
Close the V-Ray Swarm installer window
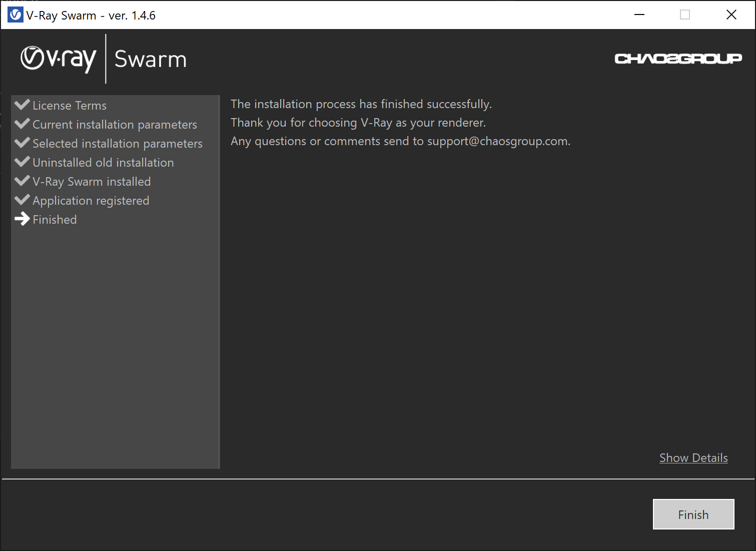click(731, 15)
